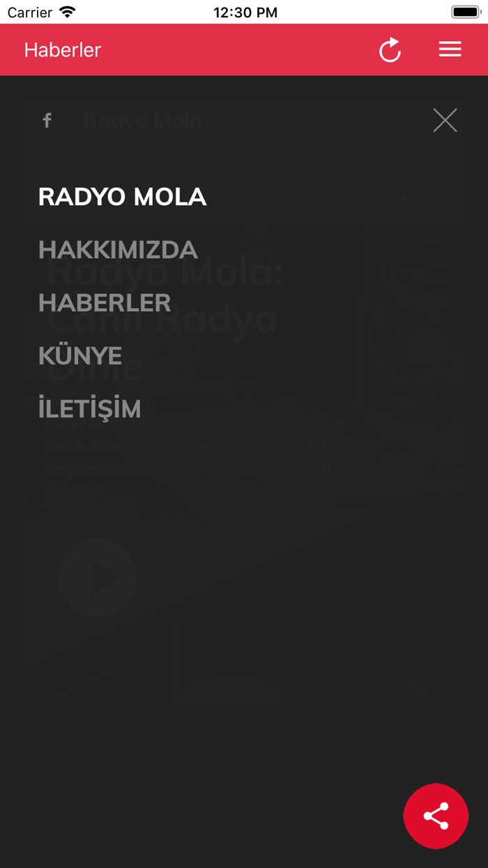Tap the 12:30 PM clock
This screenshot has width=488, height=868.
tap(245, 12)
